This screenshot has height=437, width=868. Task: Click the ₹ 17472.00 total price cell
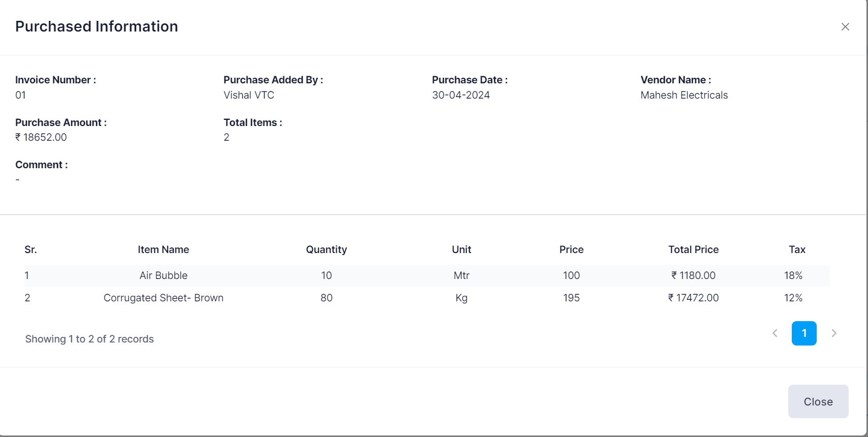(693, 298)
